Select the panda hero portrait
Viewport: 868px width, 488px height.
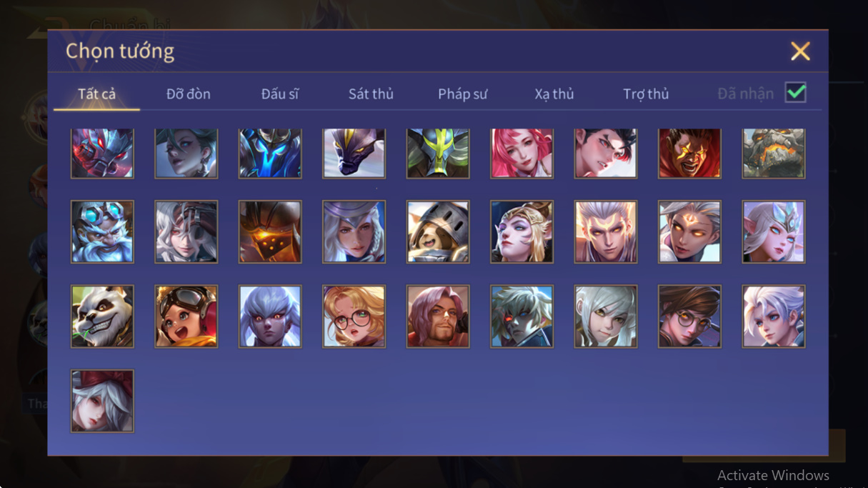[x=102, y=317]
